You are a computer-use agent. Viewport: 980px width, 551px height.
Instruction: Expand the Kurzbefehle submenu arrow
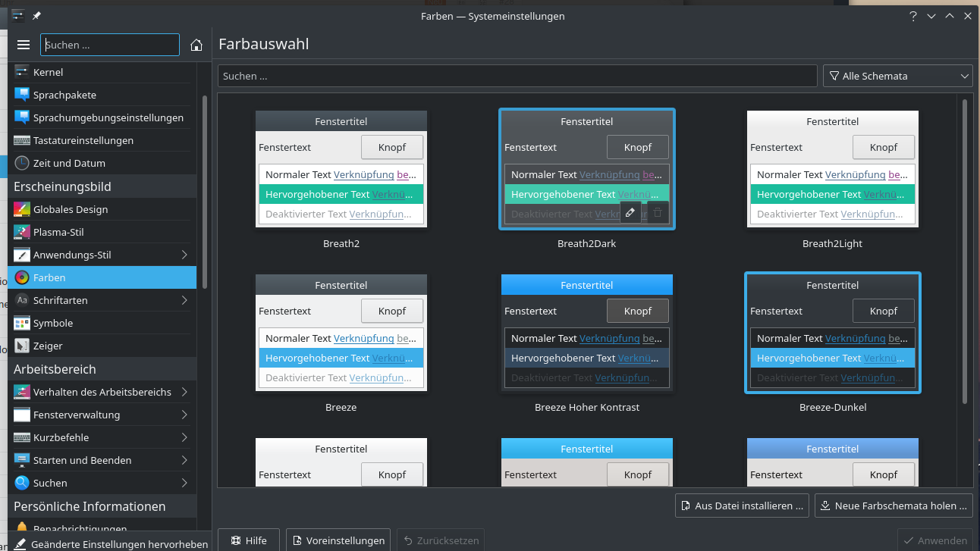tap(184, 437)
